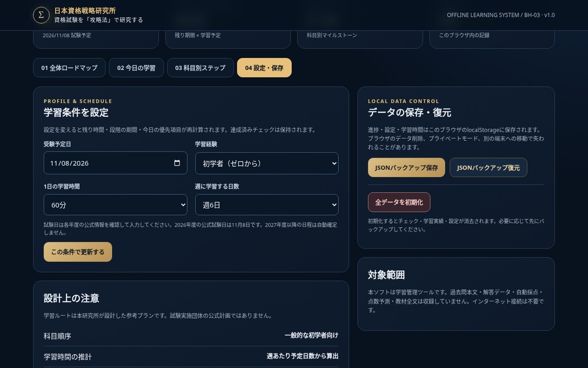
Task: Select the 04 設定・保存 tab
Action: (264, 68)
